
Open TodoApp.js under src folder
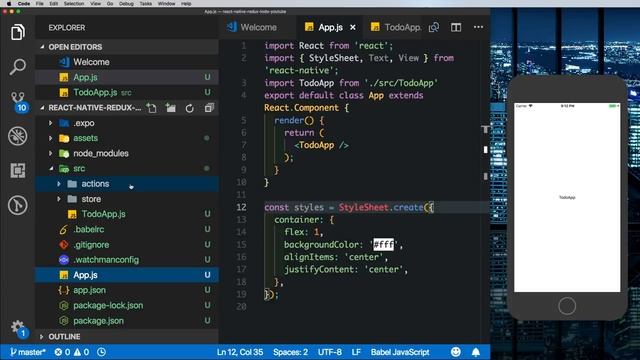tap(127, 214)
